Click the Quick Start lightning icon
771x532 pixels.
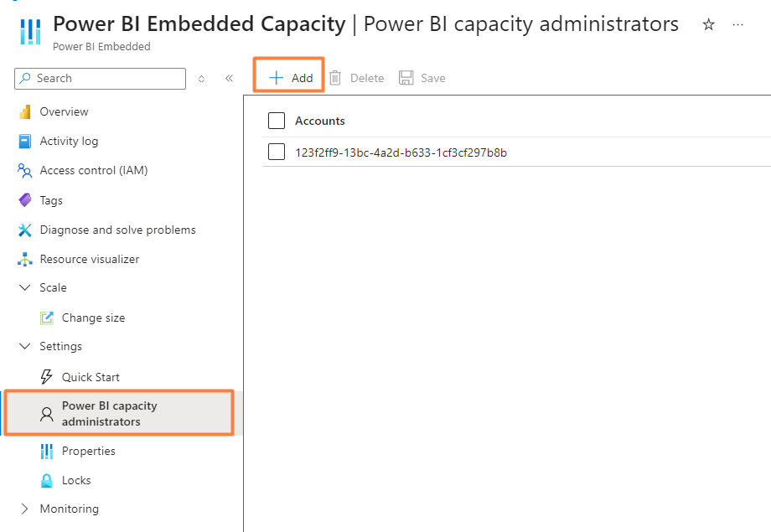click(x=47, y=378)
